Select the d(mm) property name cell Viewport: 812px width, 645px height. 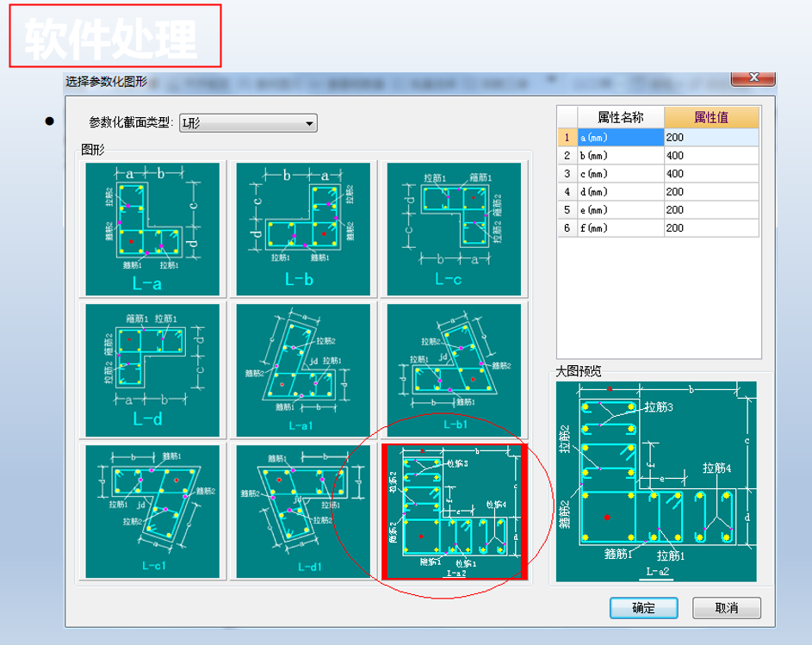pyautogui.click(x=620, y=192)
